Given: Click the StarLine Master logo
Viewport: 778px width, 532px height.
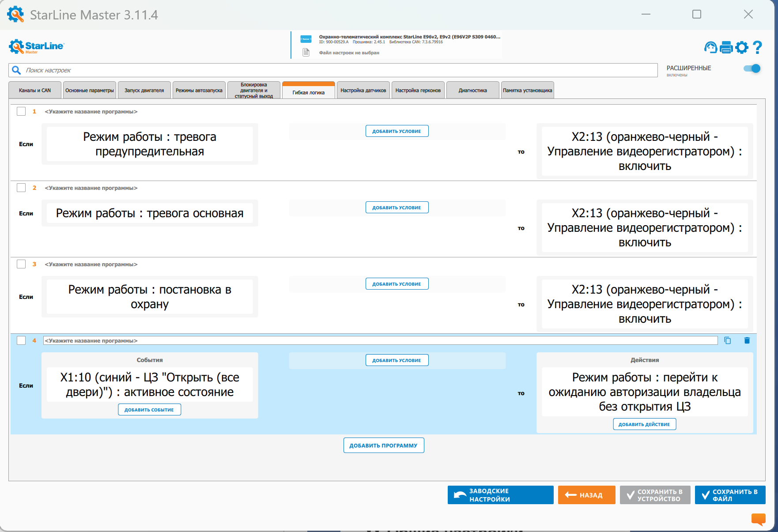Looking at the screenshot, I should pyautogui.click(x=36, y=46).
